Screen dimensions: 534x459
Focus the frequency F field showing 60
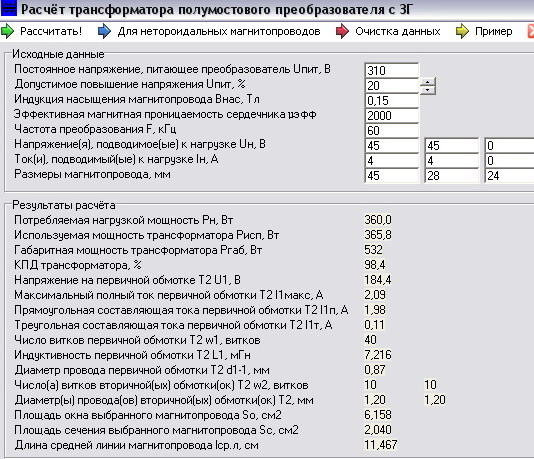tap(392, 130)
